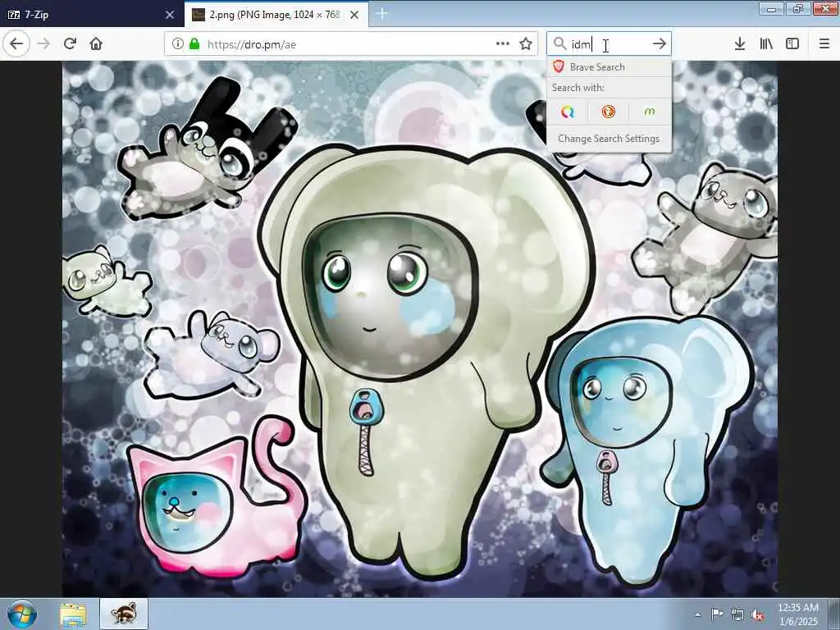Open the hamburger application menu
The height and width of the screenshot is (630, 840).
click(x=824, y=44)
